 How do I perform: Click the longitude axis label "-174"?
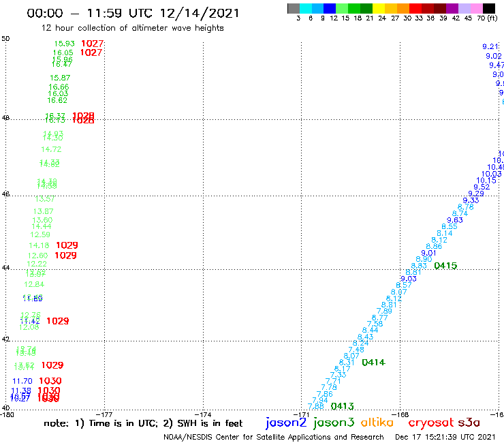203,415
